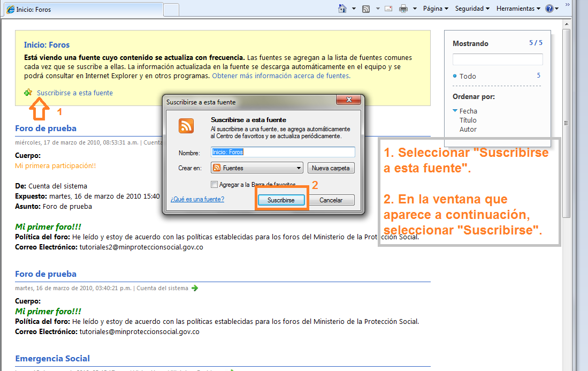Click the ¿Qué es una fuente? link
Screen dimensions: 588x371
(197, 199)
